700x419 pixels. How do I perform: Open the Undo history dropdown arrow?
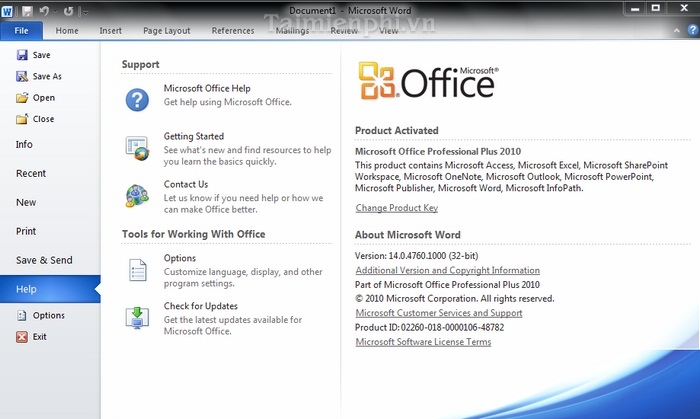55,12
